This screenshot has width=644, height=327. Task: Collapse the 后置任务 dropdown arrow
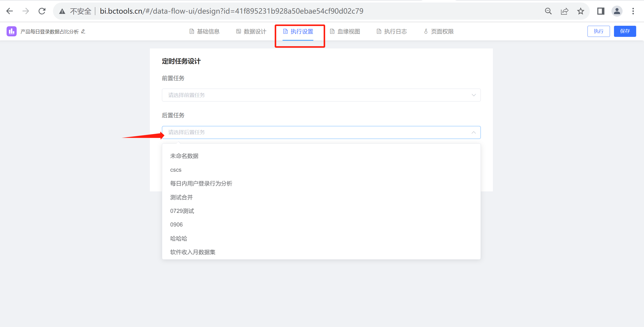473,132
